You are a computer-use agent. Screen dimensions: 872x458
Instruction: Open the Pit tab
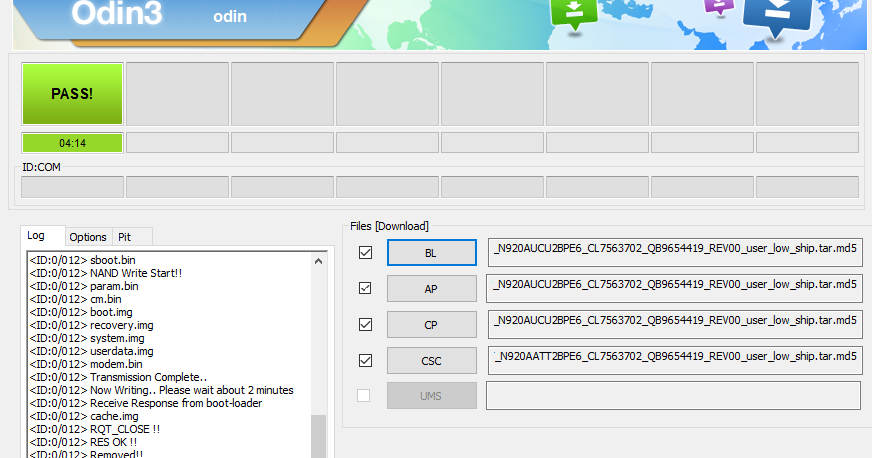(132, 237)
